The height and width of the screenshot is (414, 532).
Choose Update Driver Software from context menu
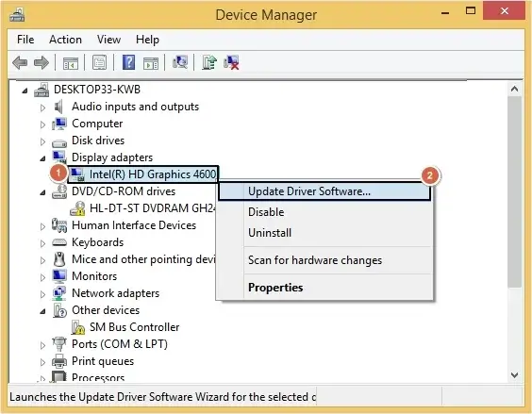click(x=324, y=191)
